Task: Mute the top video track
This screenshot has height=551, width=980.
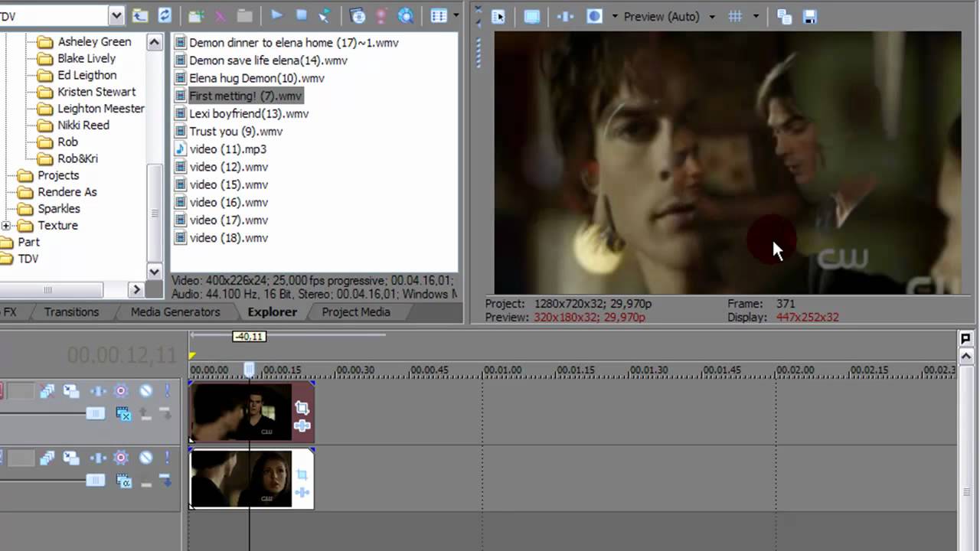Action: [145, 391]
